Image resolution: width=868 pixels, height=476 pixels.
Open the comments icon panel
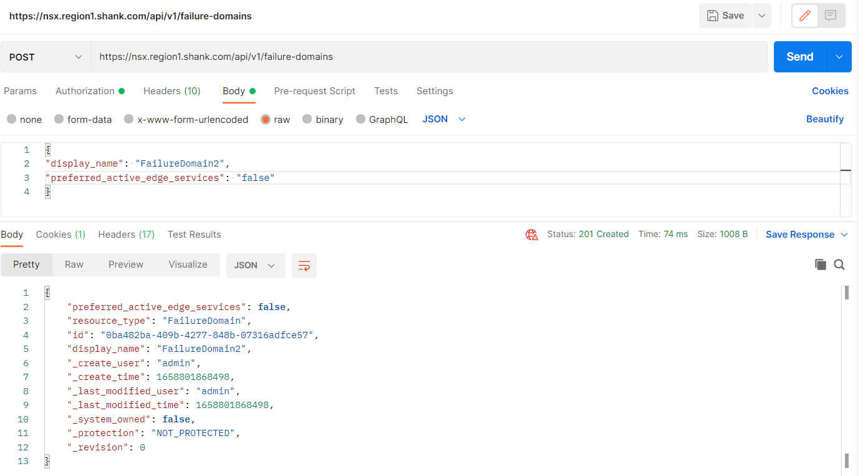(831, 16)
